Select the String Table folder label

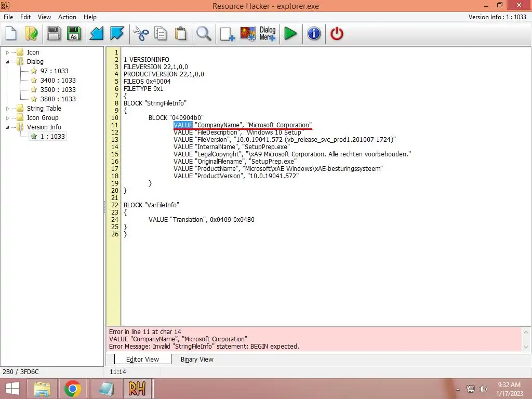pos(44,108)
